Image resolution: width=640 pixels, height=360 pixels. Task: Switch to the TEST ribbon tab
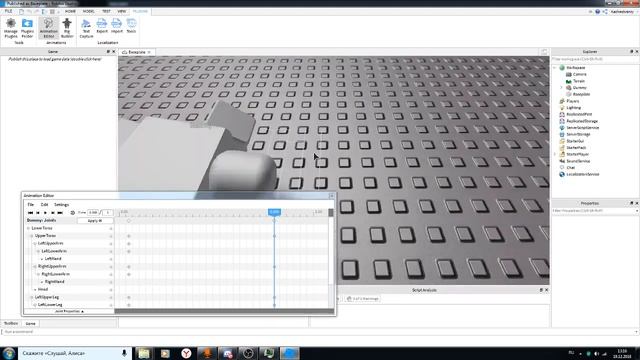click(x=106, y=11)
